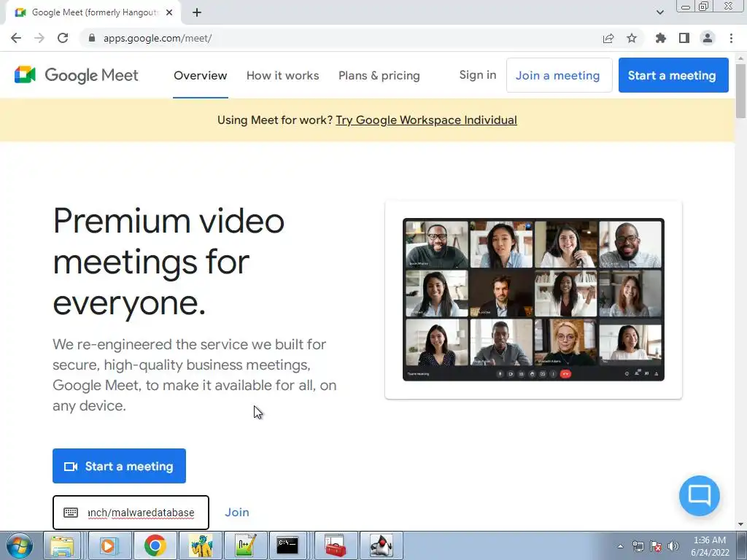Click the Start a meeting button with camera icon
747x560 pixels.
pyautogui.click(x=119, y=466)
